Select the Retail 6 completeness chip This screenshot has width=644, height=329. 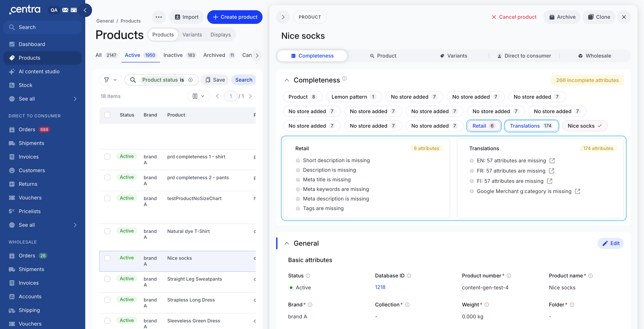pos(484,126)
